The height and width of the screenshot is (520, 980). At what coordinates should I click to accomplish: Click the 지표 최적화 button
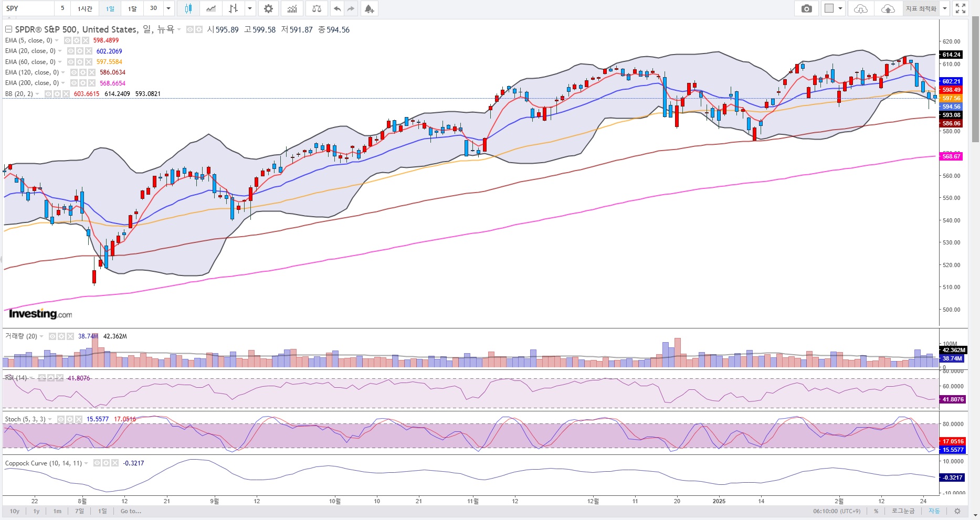921,8
